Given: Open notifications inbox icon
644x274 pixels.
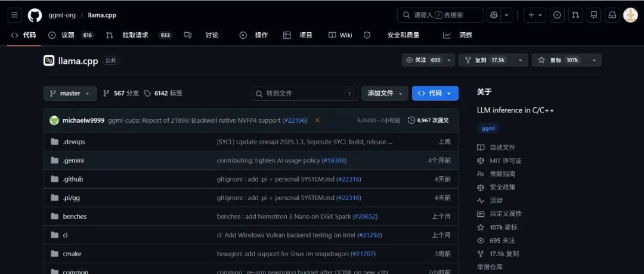Looking at the screenshot, I should pyautogui.click(x=612, y=15).
